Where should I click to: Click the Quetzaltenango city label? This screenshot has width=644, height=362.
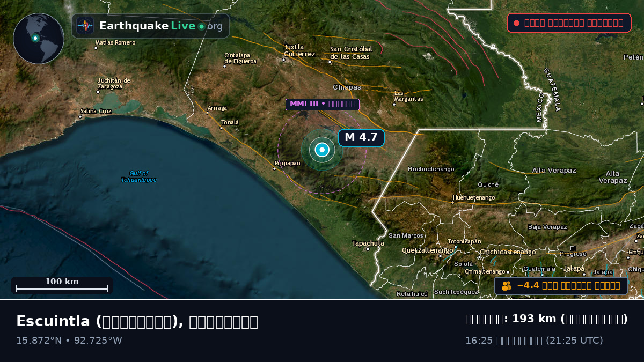pyautogui.click(x=428, y=250)
